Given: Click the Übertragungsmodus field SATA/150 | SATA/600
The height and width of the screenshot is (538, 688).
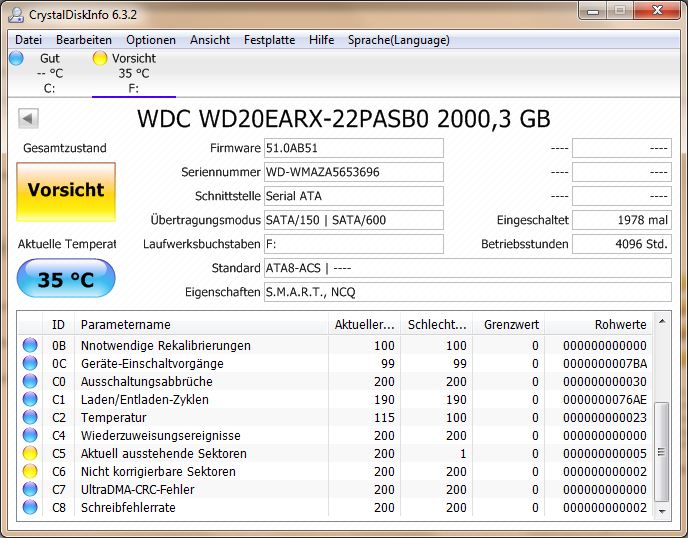Looking at the screenshot, I should pos(354,220).
